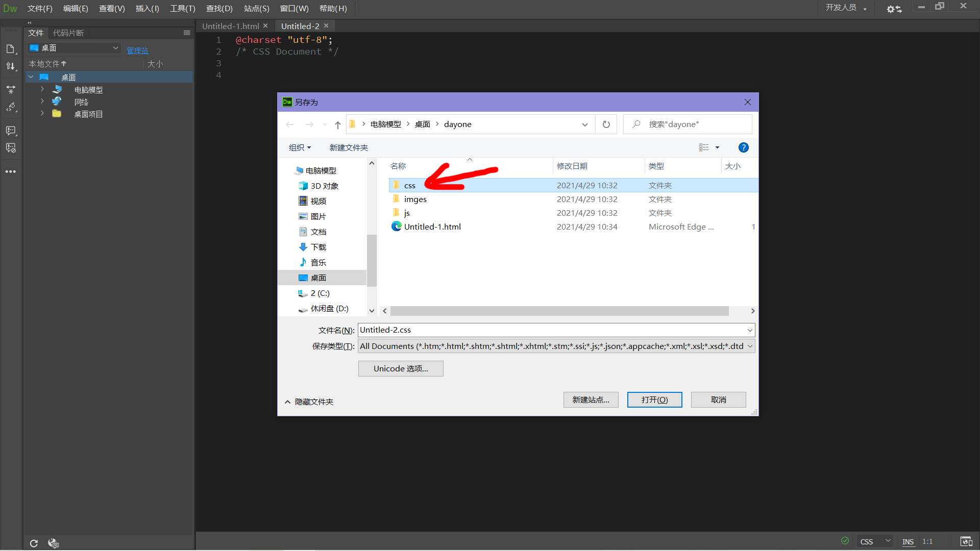
Task: Click the format source code icon
Action: (11, 108)
